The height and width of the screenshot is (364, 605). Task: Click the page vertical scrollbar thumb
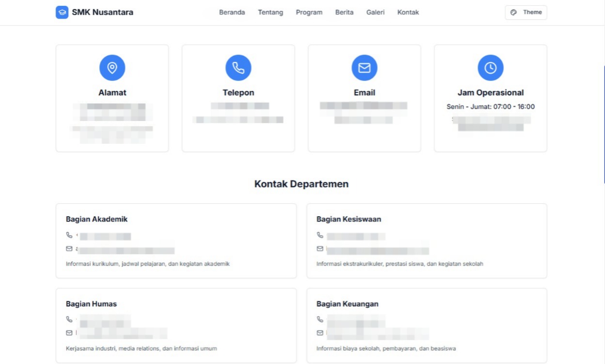tap(604, 124)
